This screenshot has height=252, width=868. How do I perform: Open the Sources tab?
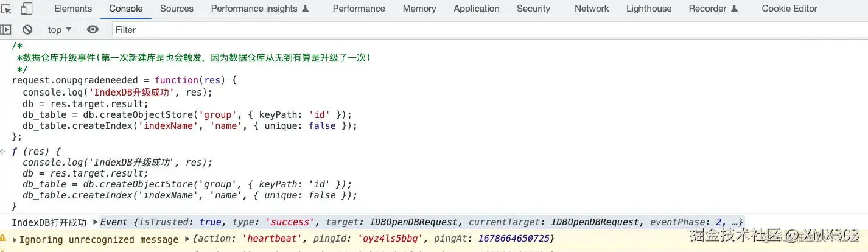(177, 9)
